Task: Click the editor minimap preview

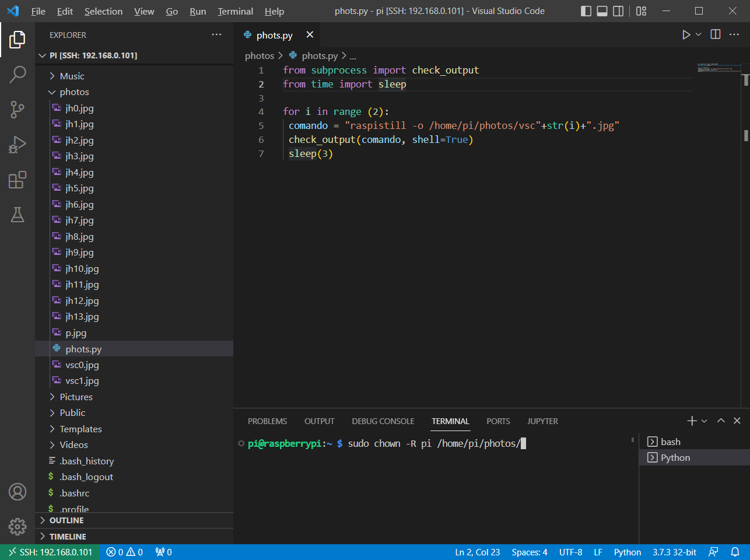Action: click(x=719, y=68)
